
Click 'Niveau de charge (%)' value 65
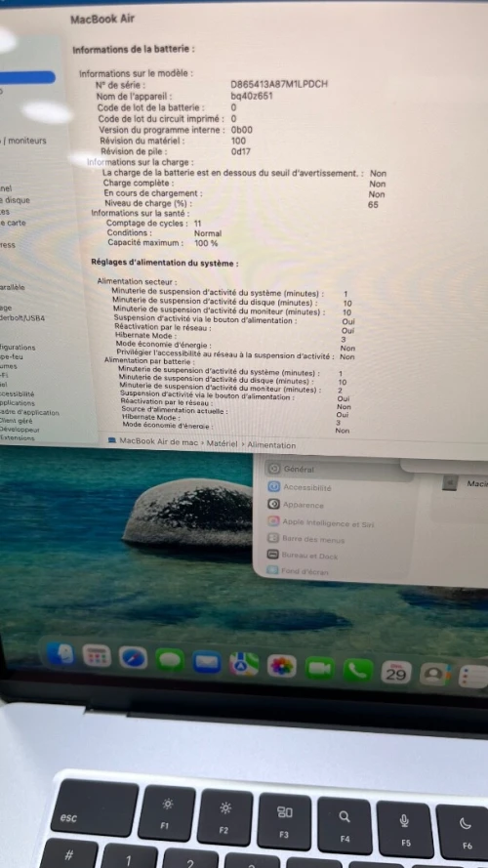coord(373,205)
